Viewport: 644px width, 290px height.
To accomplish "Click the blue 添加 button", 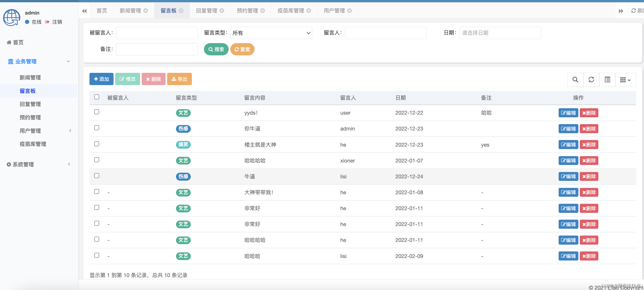I will click(x=101, y=79).
